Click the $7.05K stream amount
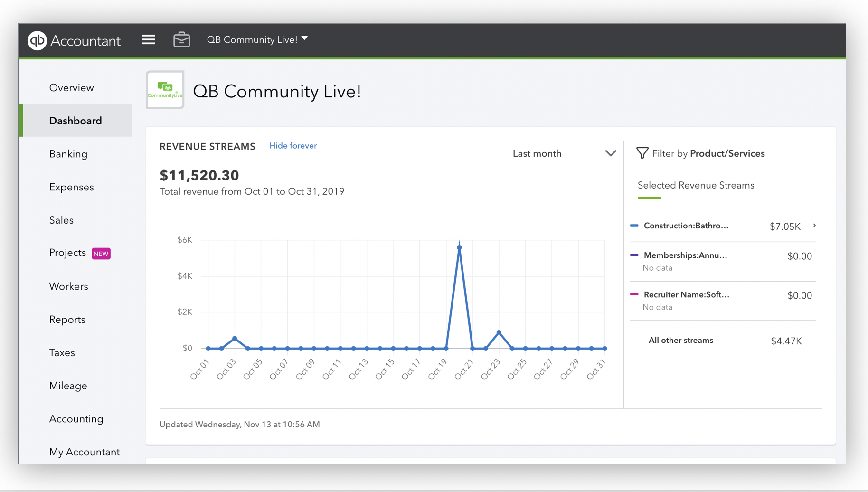This screenshot has height=492, width=868. click(785, 227)
